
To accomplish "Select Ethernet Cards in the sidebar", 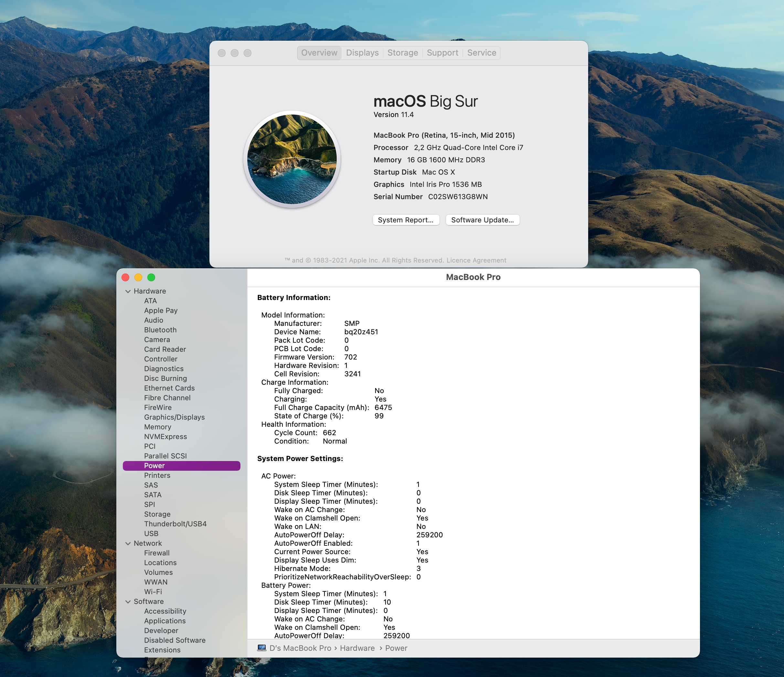I will tap(169, 388).
